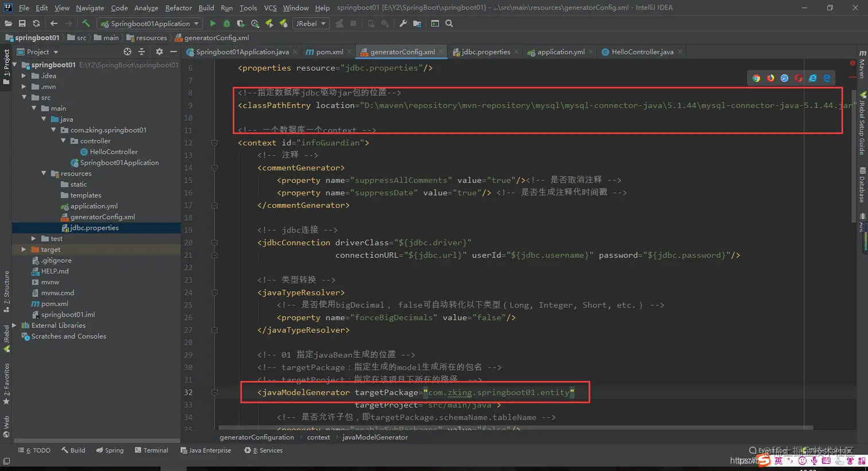
Task: Open the File menu
Action: (24, 8)
